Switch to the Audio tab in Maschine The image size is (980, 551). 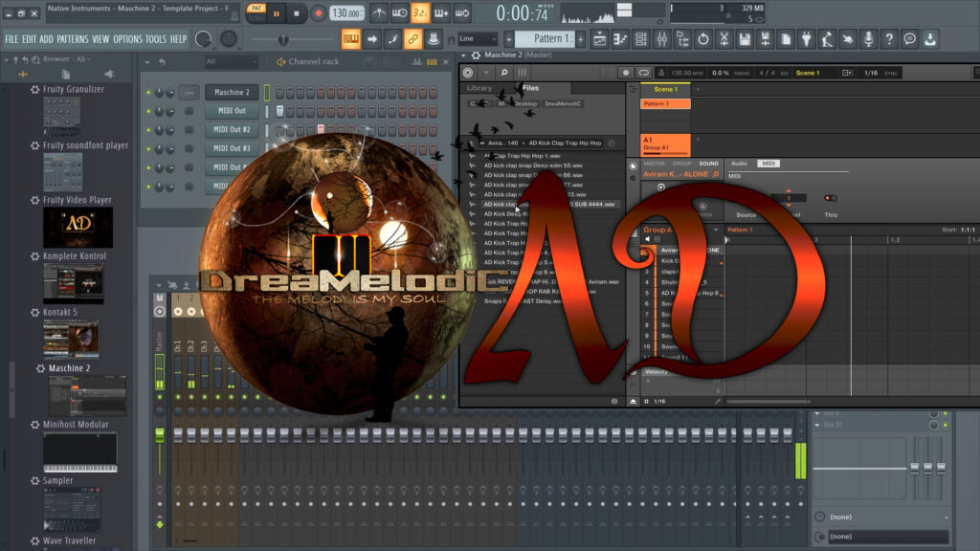tap(740, 163)
